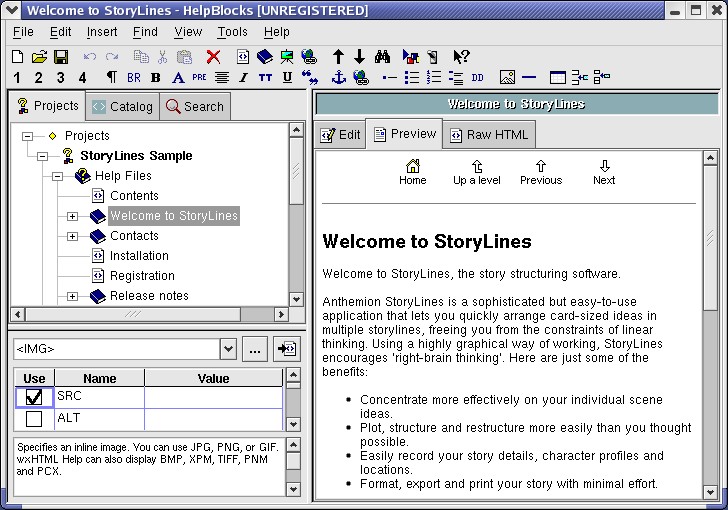The image size is (728, 510).
Task: Click the binoculars find icon
Action: (x=383, y=57)
